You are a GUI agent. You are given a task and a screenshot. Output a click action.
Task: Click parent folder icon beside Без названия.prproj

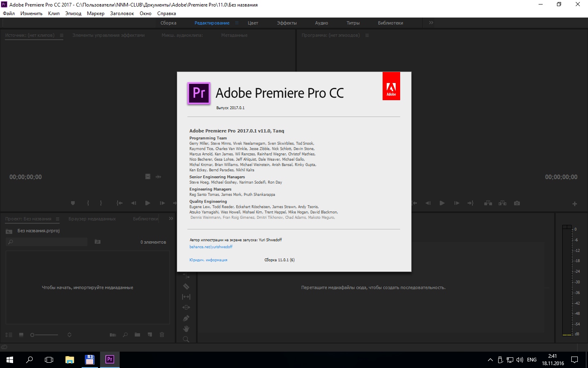(x=9, y=231)
